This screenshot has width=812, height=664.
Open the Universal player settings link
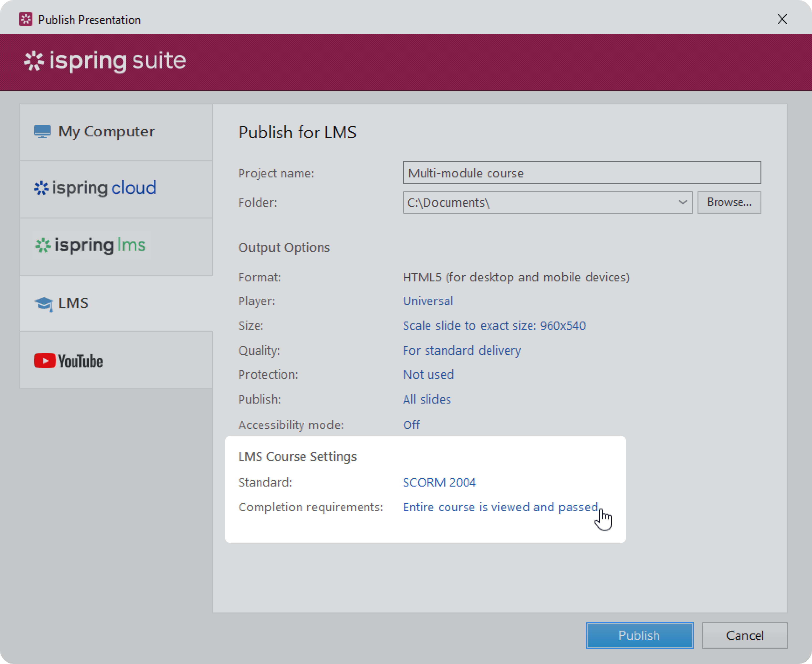point(428,301)
